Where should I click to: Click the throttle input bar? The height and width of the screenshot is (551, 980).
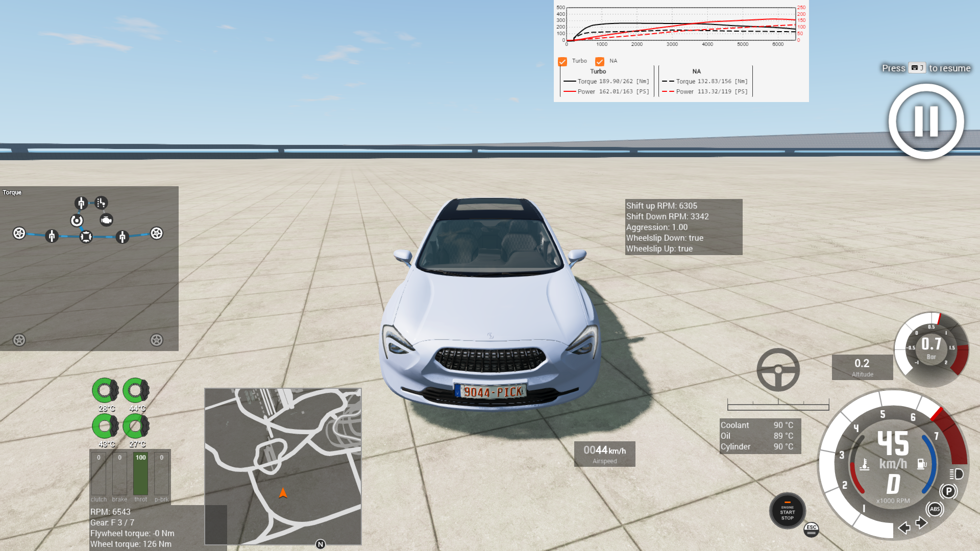[140, 474]
